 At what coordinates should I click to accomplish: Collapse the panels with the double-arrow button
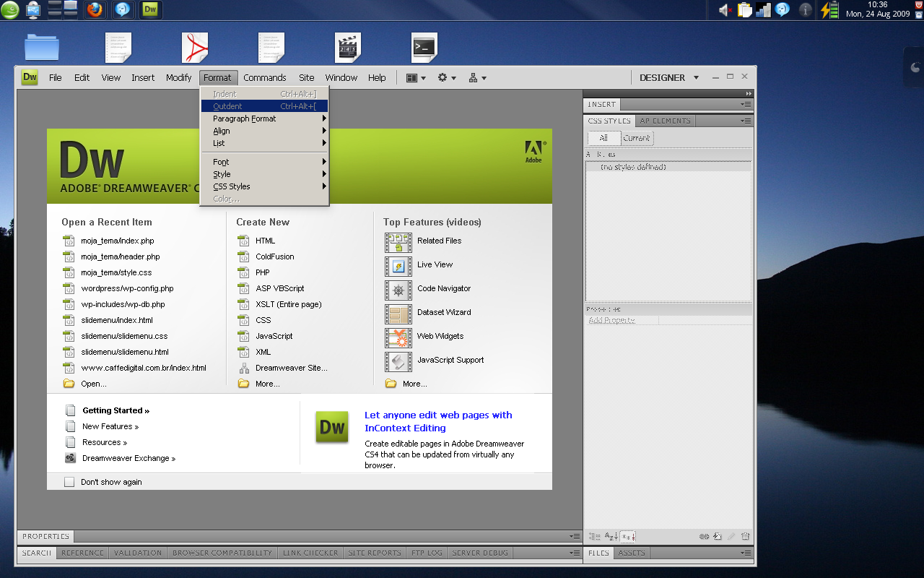pyautogui.click(x=749, y=94)
